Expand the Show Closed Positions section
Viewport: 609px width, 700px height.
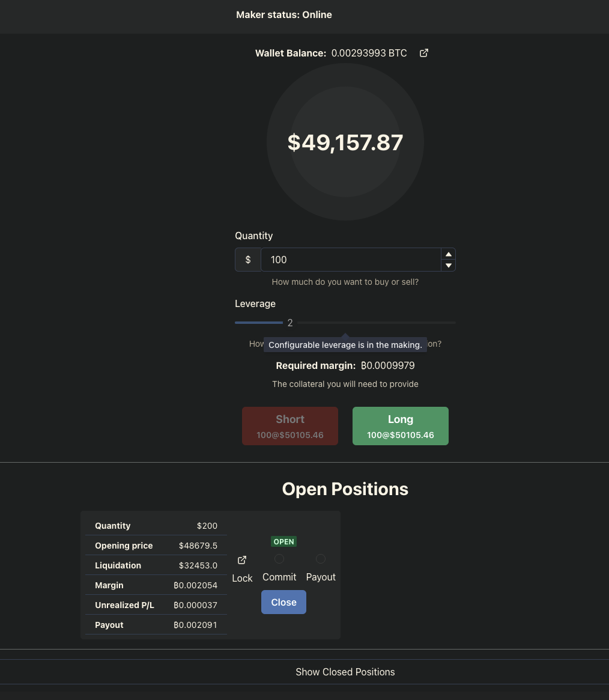345,672
